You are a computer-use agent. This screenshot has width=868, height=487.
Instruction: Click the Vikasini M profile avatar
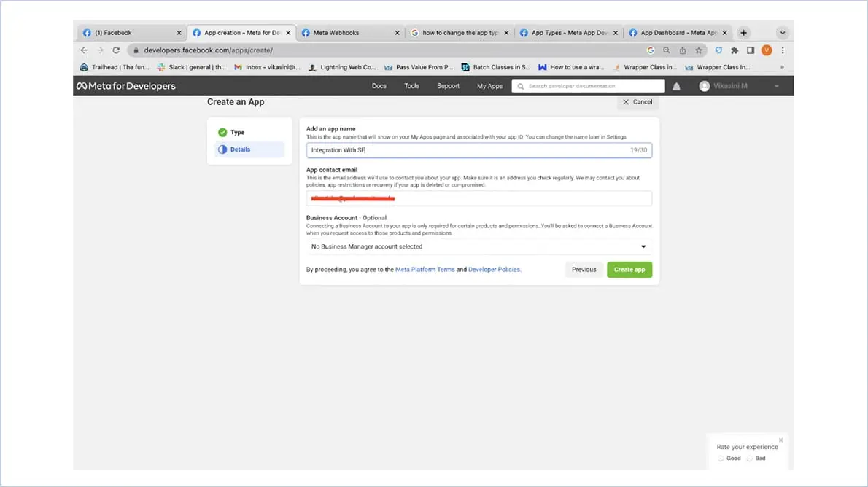coord(704,86)
